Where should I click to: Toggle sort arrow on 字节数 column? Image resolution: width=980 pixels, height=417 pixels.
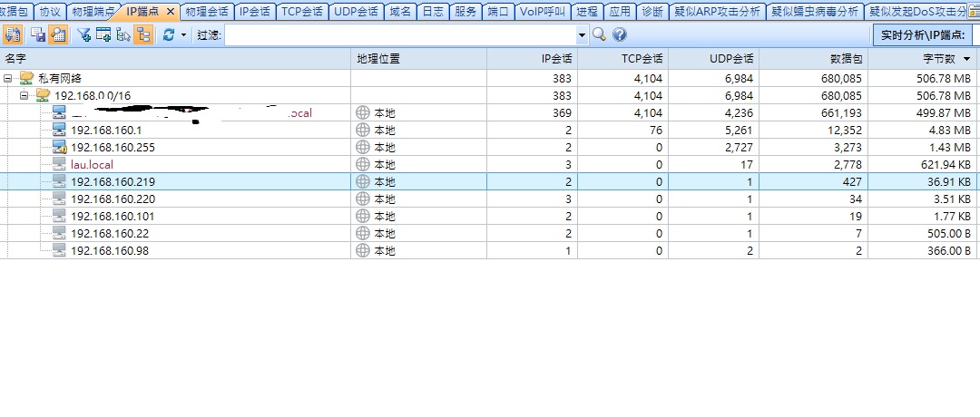(x=967, y=59)
